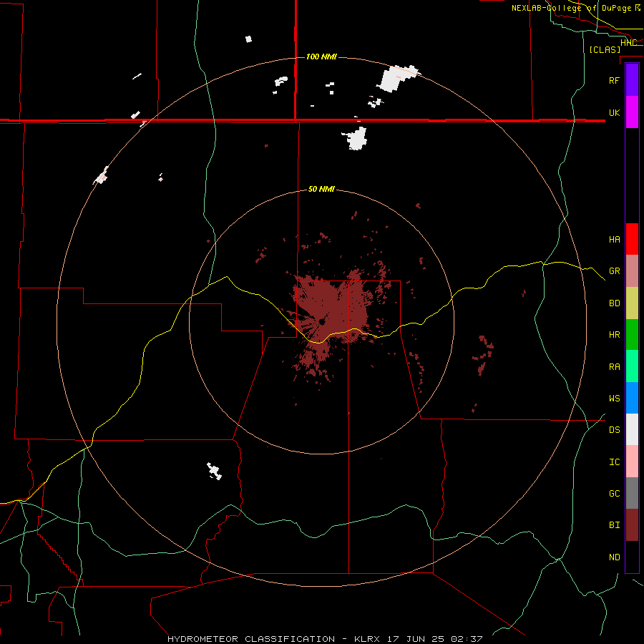Click the GC legend label

tap(614, 493)
